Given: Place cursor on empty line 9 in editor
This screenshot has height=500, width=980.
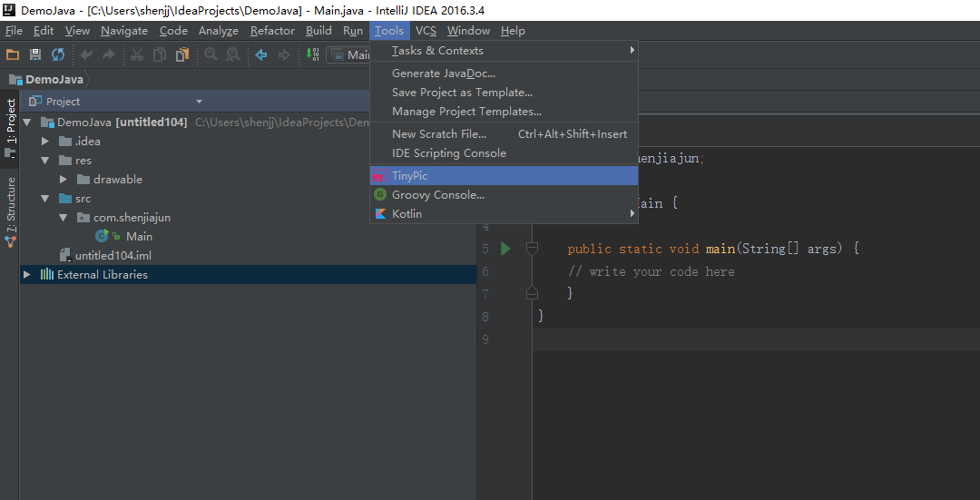Looking at the screenshot, I should point(756,339).
